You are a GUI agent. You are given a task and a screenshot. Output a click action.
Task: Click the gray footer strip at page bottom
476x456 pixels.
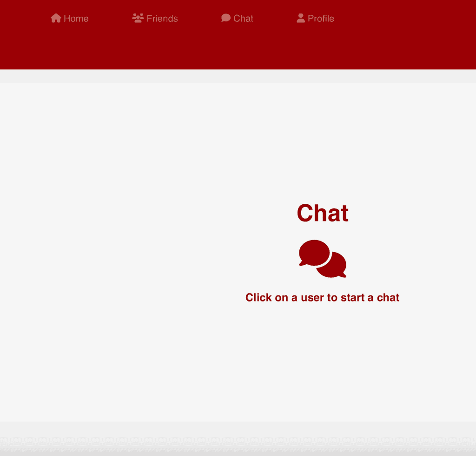[238, 439]
